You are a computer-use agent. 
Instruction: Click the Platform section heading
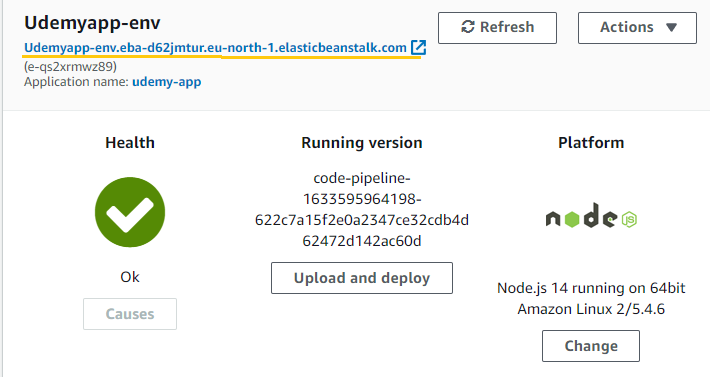pyautogui.click(x=591, y=143)
